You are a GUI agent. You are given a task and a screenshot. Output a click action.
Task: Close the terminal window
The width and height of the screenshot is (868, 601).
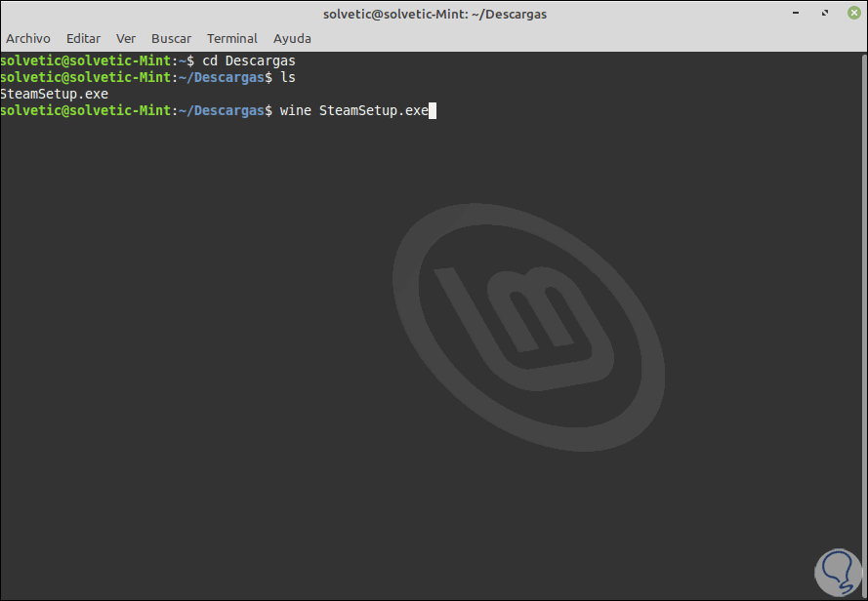(x=854, y=13)
